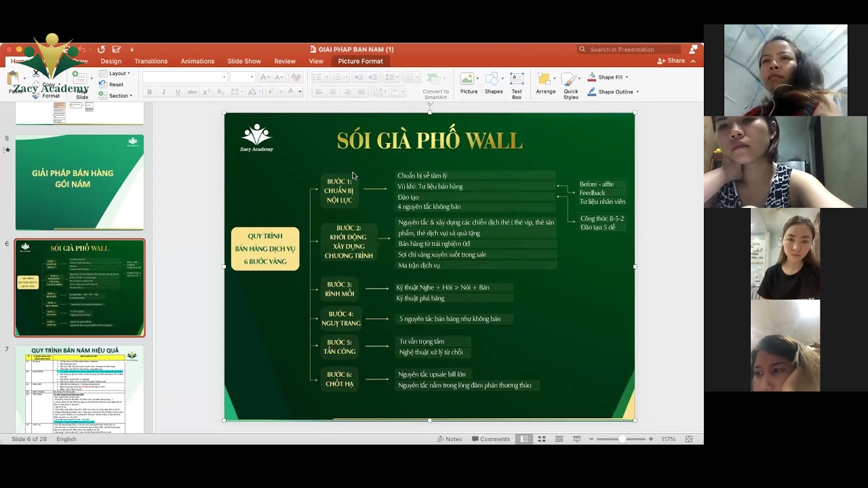The width and height of the screenshot is (868, 488).
Task: Switch to the View tab
Action: coord(316,61)
